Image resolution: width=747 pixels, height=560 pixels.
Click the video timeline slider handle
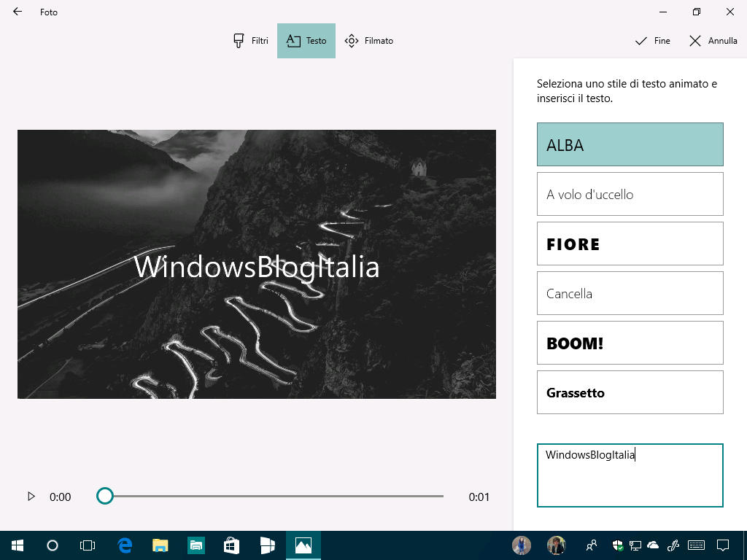click(105, 497)
